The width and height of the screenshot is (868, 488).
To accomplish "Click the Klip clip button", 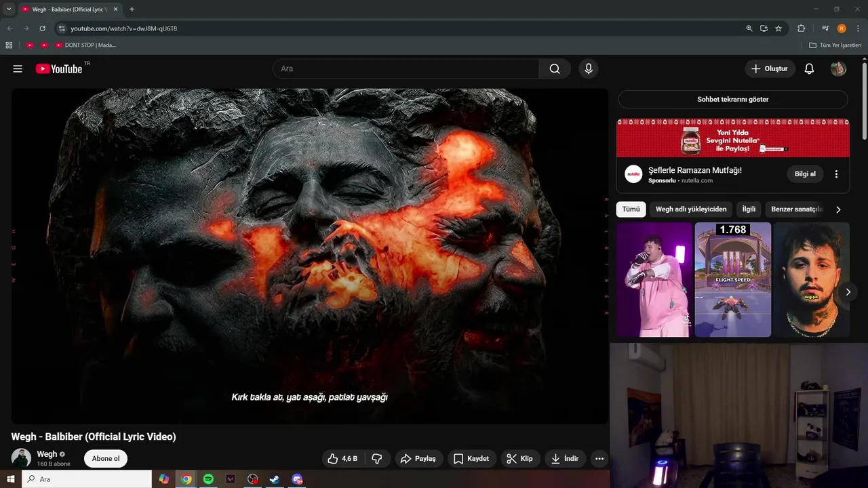I will pos(520,459).
